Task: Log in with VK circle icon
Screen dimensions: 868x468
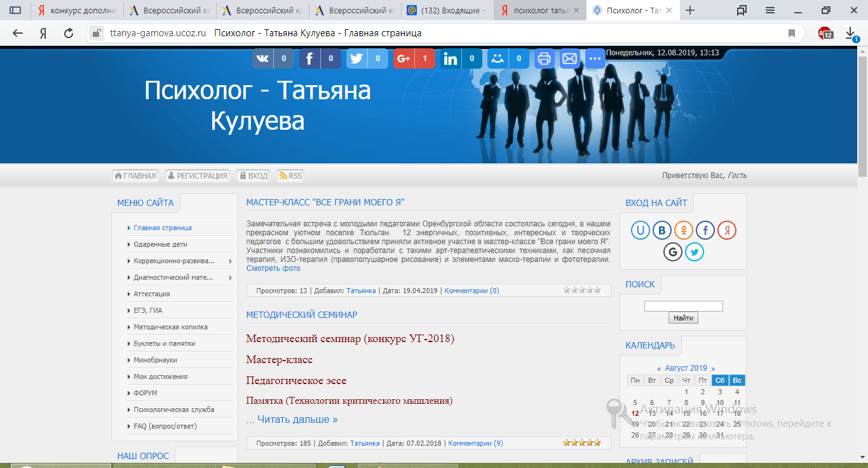Action: coord(662,230)
